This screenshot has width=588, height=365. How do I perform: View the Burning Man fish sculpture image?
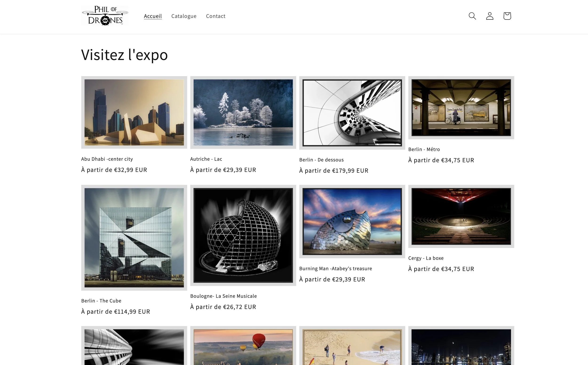click(352, 221)
